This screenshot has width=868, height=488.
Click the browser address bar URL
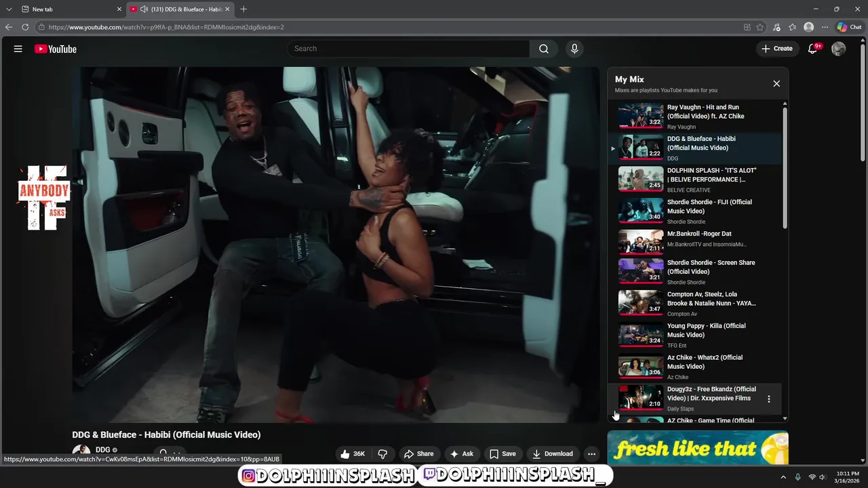tap(166, 27)
